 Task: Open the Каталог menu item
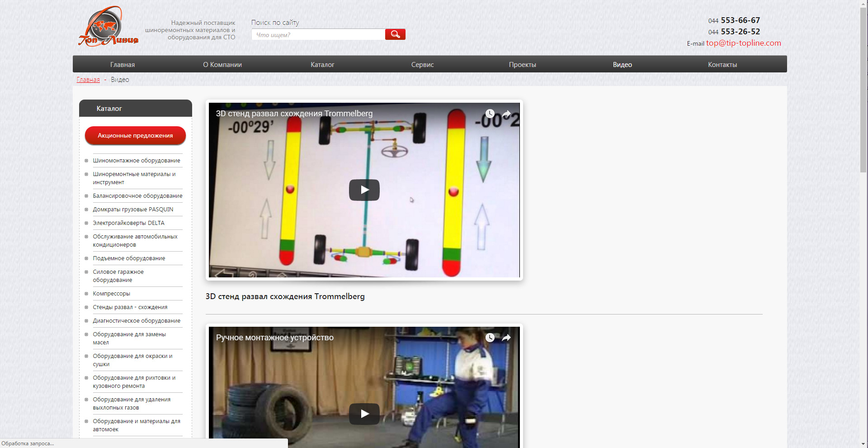coord(322,65)
